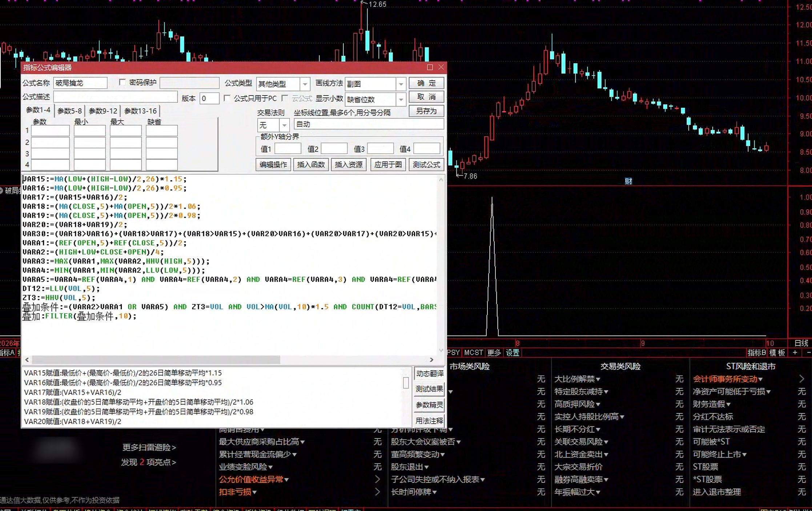Click the 值4 input field
The height and width of the screenshot is (511, 812).
pos(427,149)
